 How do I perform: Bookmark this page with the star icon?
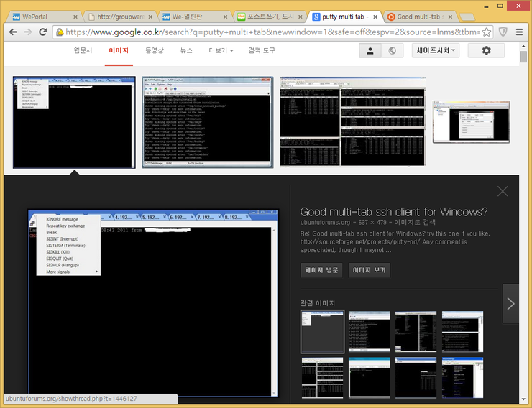click(487, 32)
